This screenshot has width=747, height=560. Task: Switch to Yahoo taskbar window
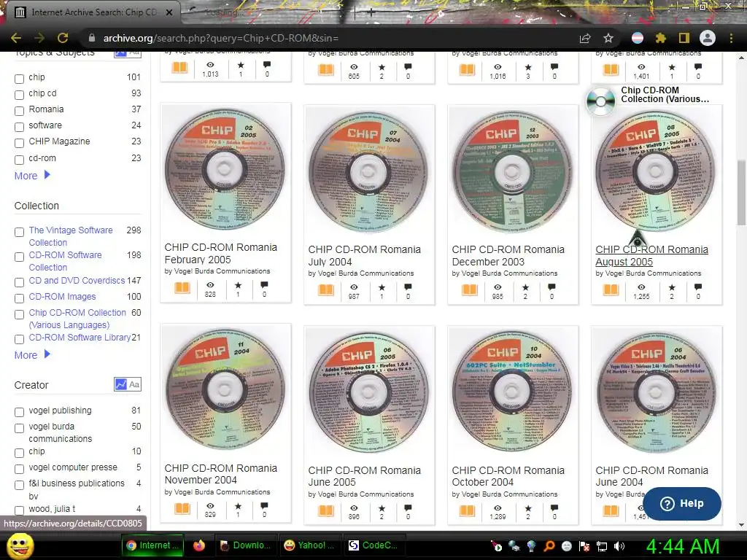coord(309,545)
